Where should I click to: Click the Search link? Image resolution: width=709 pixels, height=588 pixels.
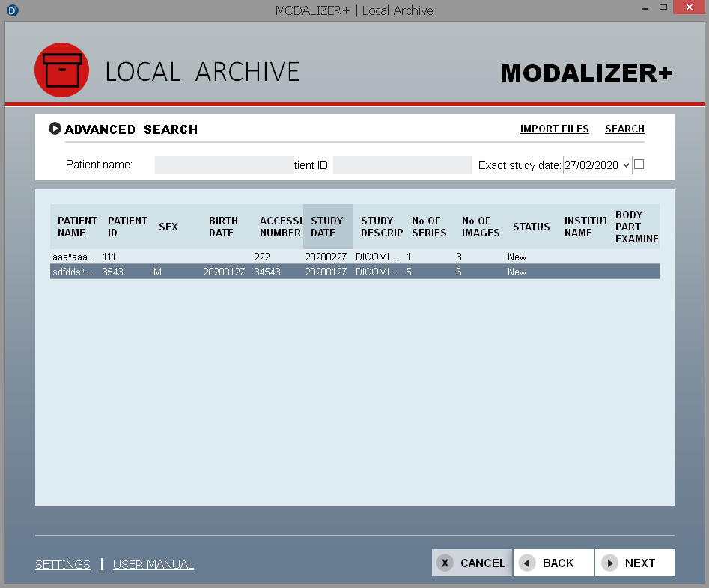click(x=624, y=129)
